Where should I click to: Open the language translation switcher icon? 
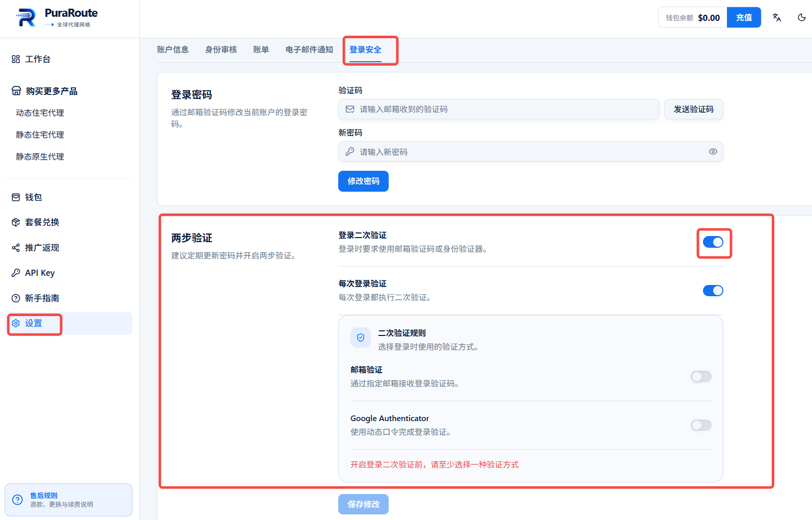click(x=777, y=17)
